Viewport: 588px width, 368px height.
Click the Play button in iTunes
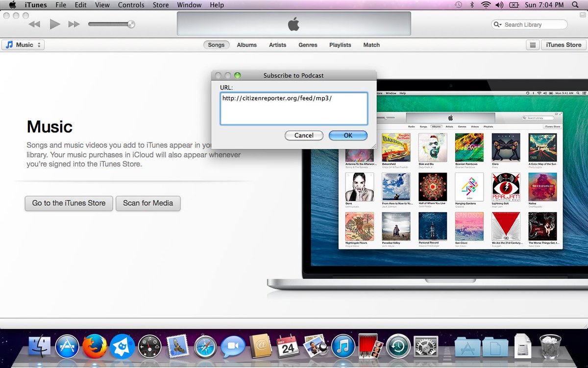[55, 24]
